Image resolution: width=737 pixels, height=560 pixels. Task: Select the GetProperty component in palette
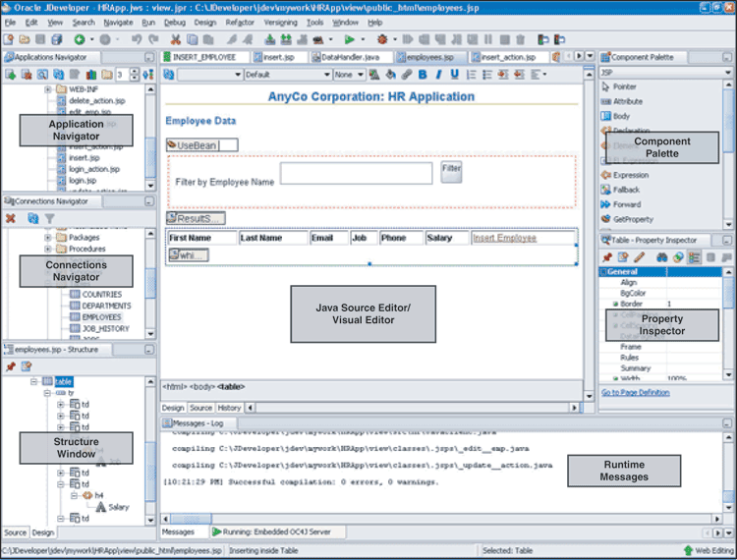[x=632, y=219]
